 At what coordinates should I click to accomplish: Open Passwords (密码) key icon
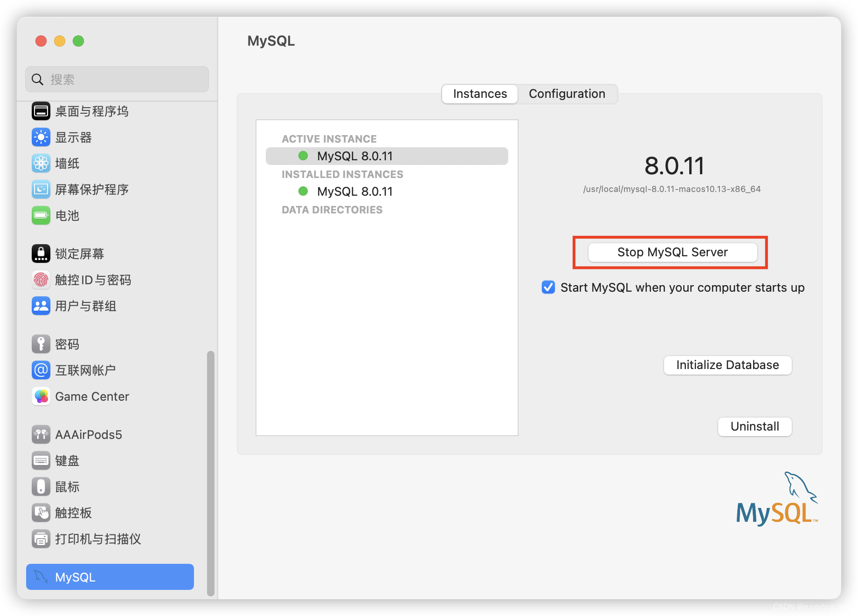pos(41,344)
